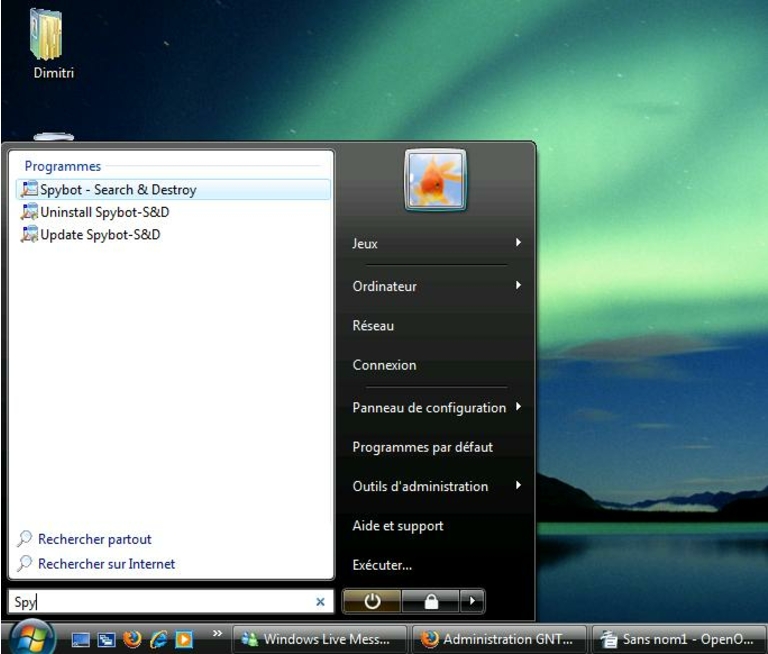This screenshot has height=654, width=768.
Task: Open Jeux in Start menu
Action: point(365,243)
